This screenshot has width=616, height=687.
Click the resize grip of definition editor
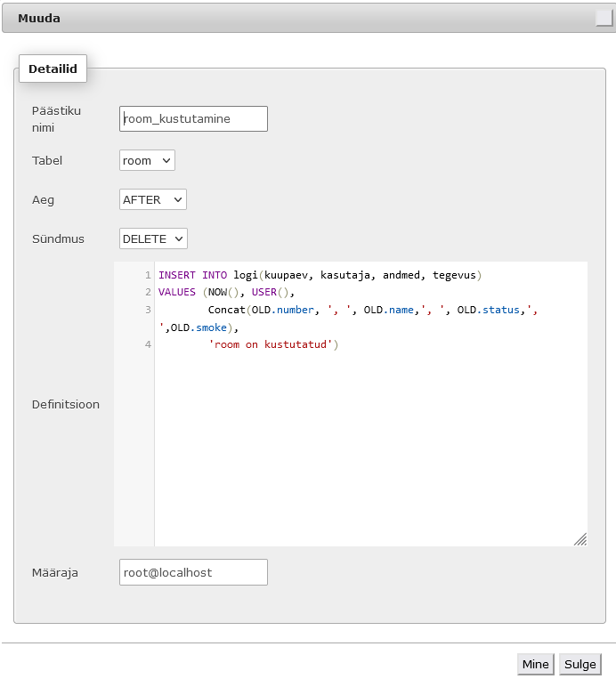coord(580,539)
